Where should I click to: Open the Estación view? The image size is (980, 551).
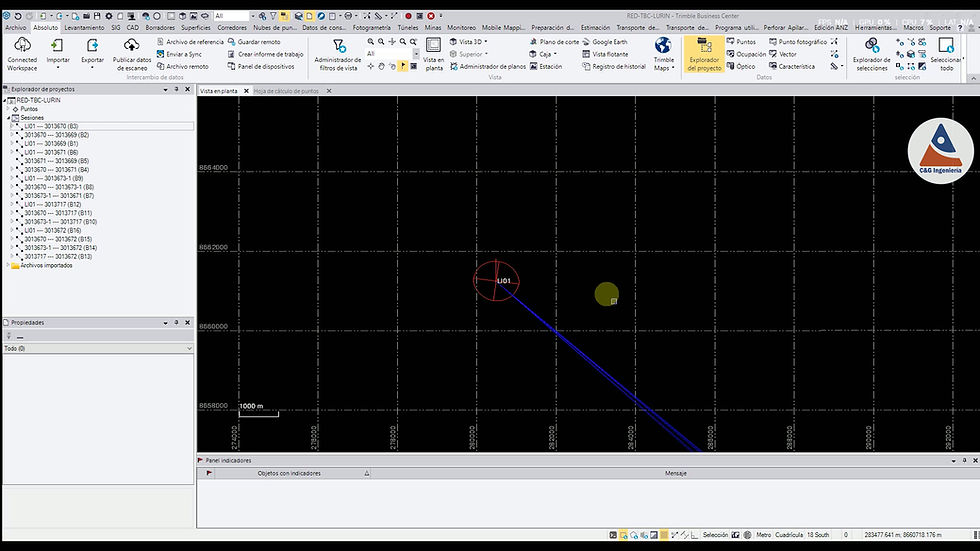pos(546,66)
